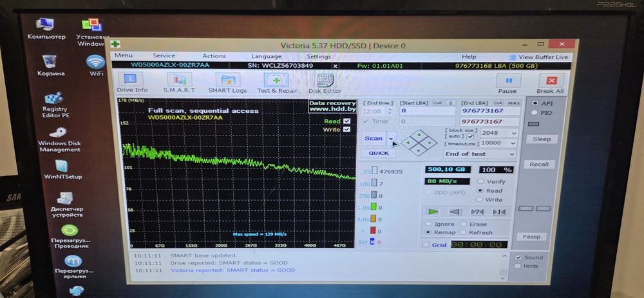Click the orange 3,0s block color swatch

click(x=373, y=219)
